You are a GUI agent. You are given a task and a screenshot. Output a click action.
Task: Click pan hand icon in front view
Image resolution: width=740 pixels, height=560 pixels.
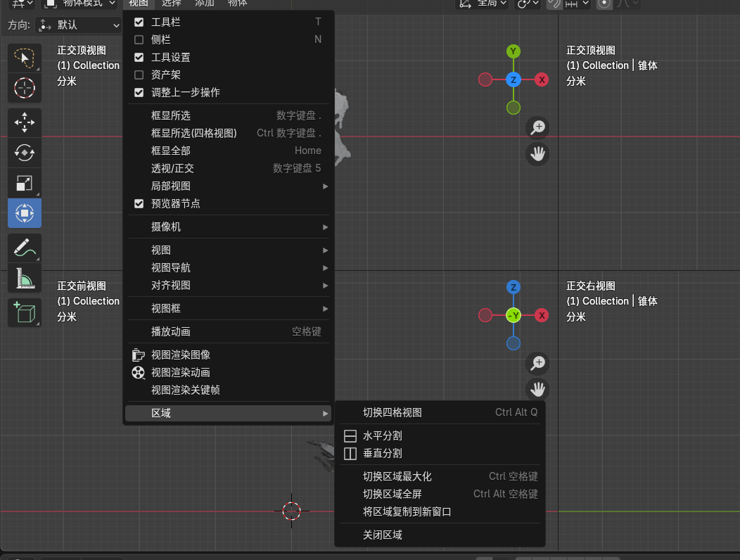point(537,390)
